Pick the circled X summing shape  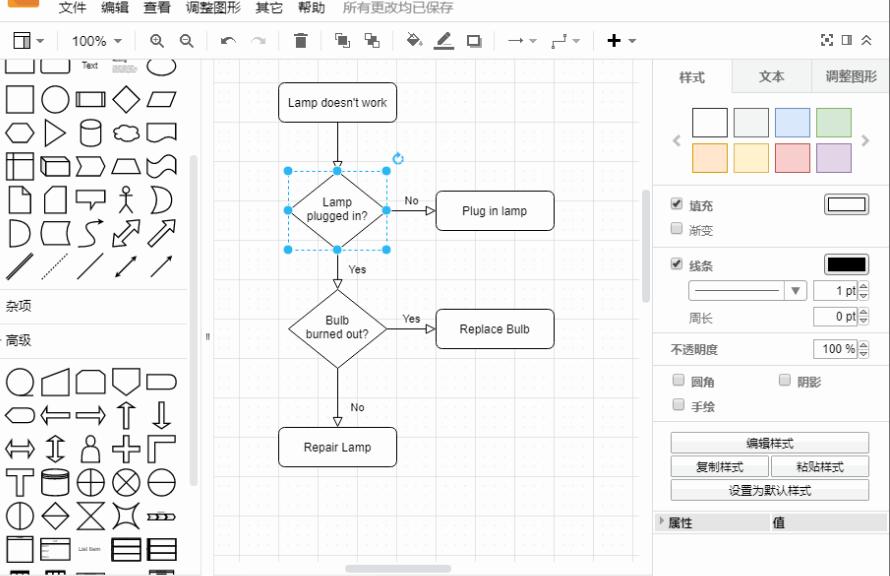pyautogui.click(x=126, y=482)
